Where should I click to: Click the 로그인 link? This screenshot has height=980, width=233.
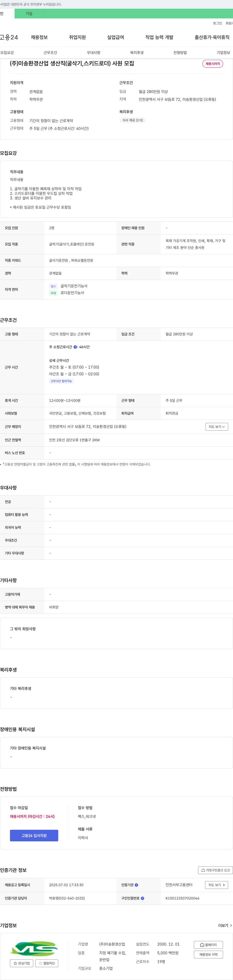[x=217, y=23]
